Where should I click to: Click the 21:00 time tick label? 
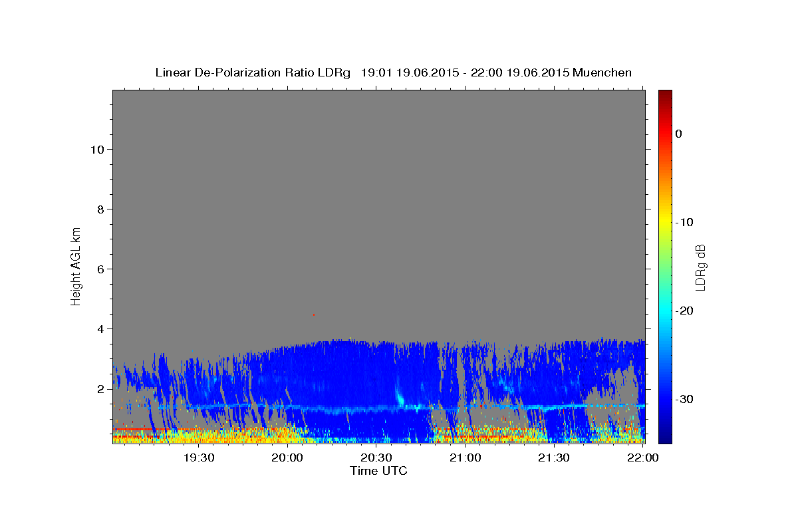[x=465, y=458]
